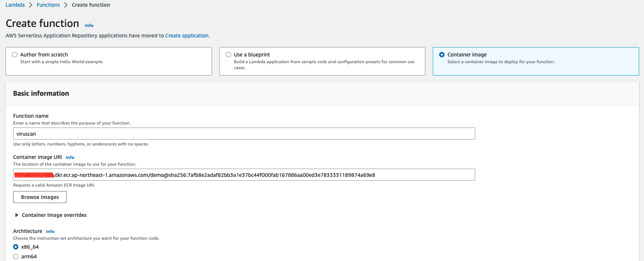Open the Lambda breadcrumb link
This screenshot has width=644, height=261.
coord(15,5)
